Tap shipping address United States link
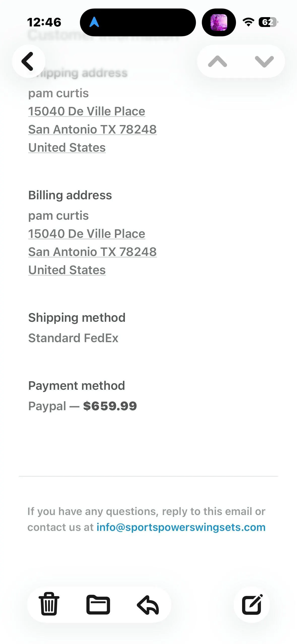 pyautogui.click(x=67, y=148)
